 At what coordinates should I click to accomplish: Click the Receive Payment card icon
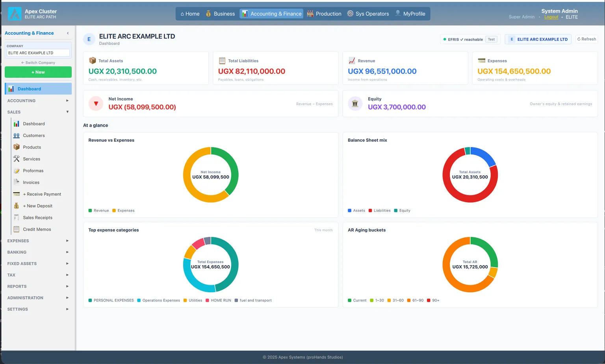(x=17, y=194)
